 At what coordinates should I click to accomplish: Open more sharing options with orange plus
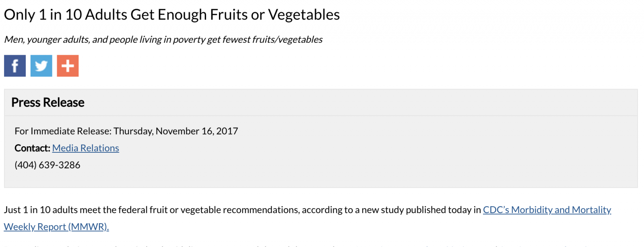click(68, 66)
